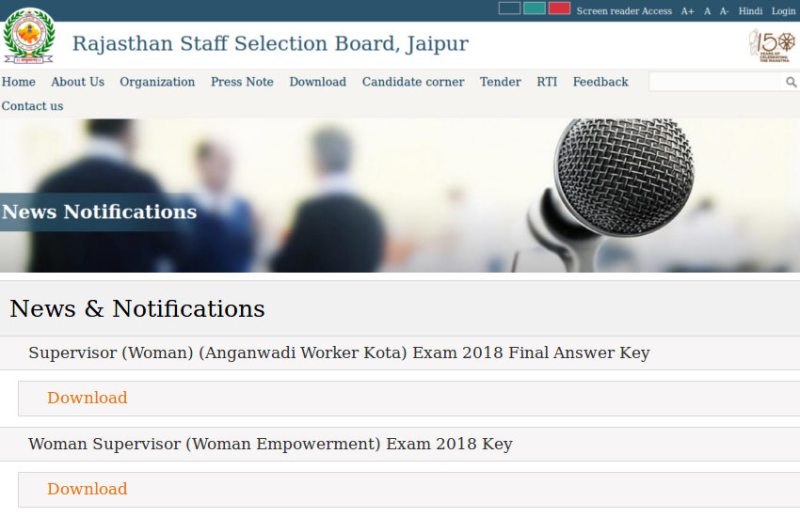This screenshot has height=517, width=800.
Task: Open the Contact us menu item
Action: [32, 106]
